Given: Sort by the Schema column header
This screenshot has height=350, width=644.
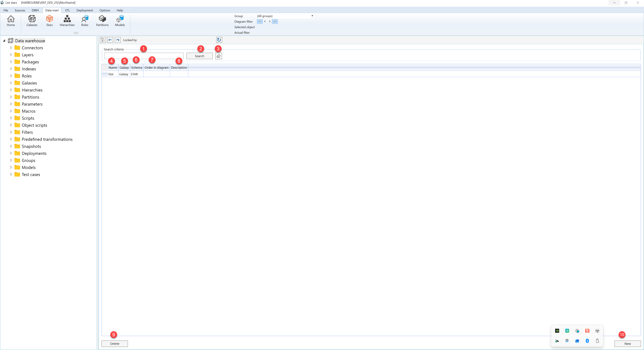Looking at the screenshot, I should coord(137,68).
